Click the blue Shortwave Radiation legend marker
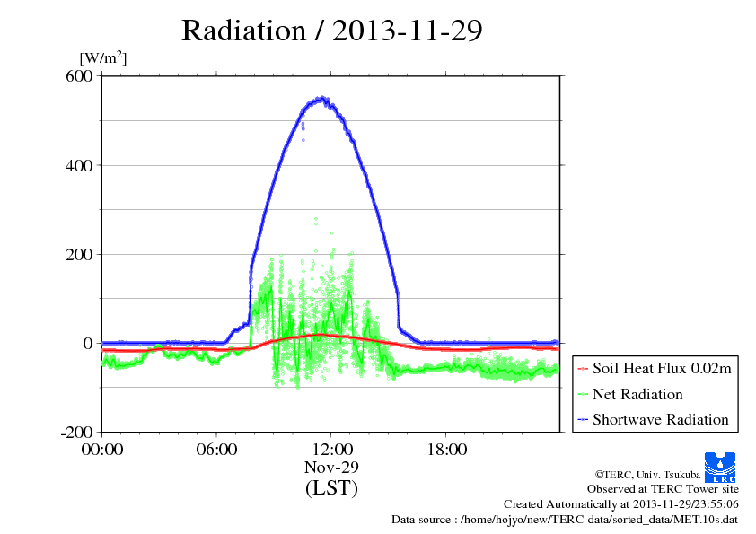756x534 pixels. click(583, 420)
